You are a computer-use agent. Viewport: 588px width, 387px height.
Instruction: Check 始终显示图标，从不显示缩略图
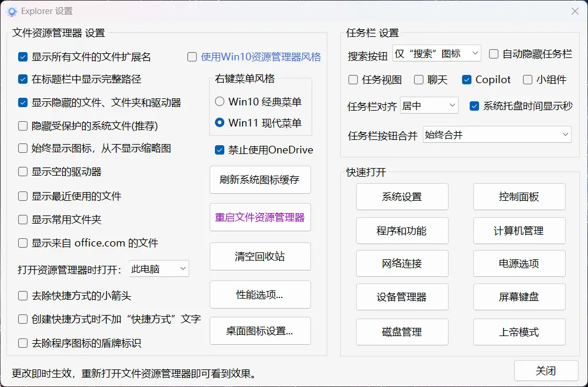coord(23,148)
